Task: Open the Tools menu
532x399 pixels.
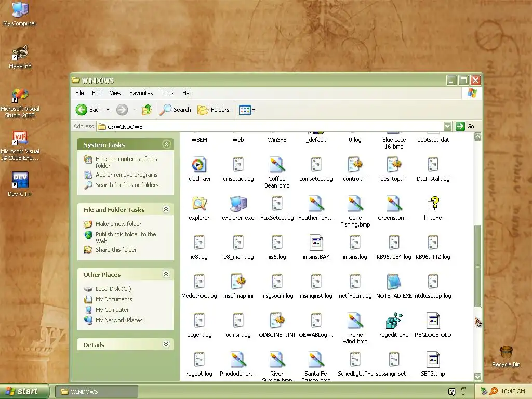Action: pos(168,93)
